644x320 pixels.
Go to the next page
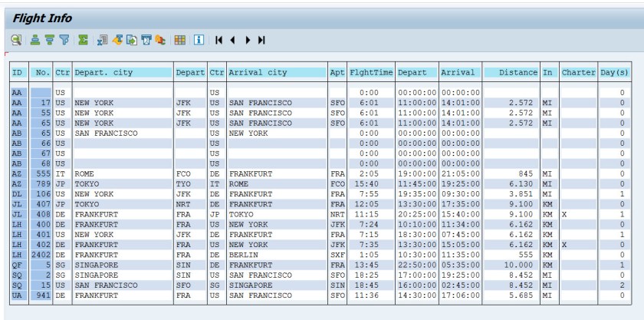(x=248, y=40)
